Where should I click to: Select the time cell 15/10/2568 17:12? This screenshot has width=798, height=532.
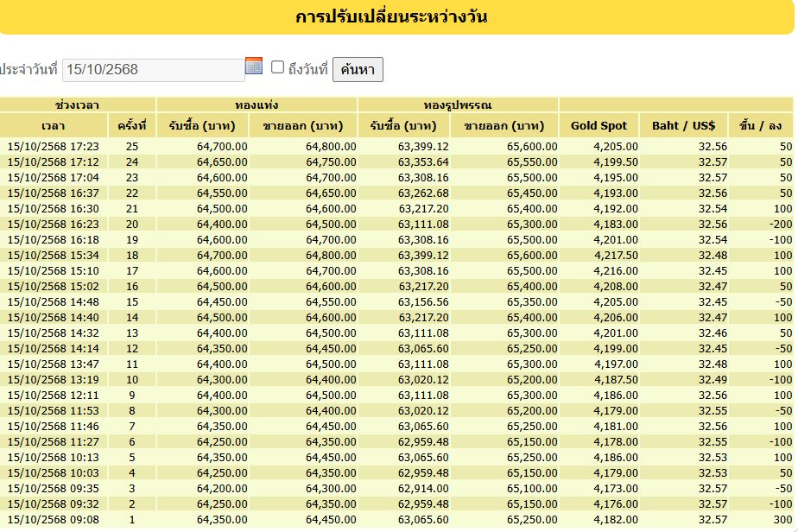point(54,161)
